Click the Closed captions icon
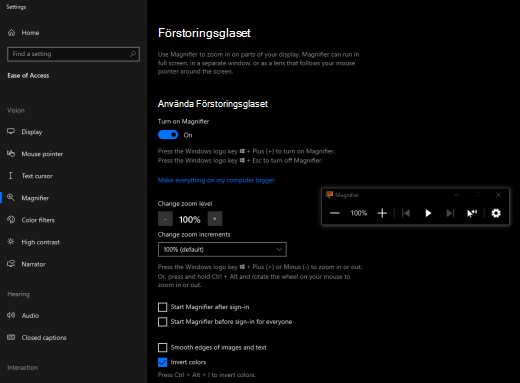This screenshot has height=383, width=520. click(11, 337)
